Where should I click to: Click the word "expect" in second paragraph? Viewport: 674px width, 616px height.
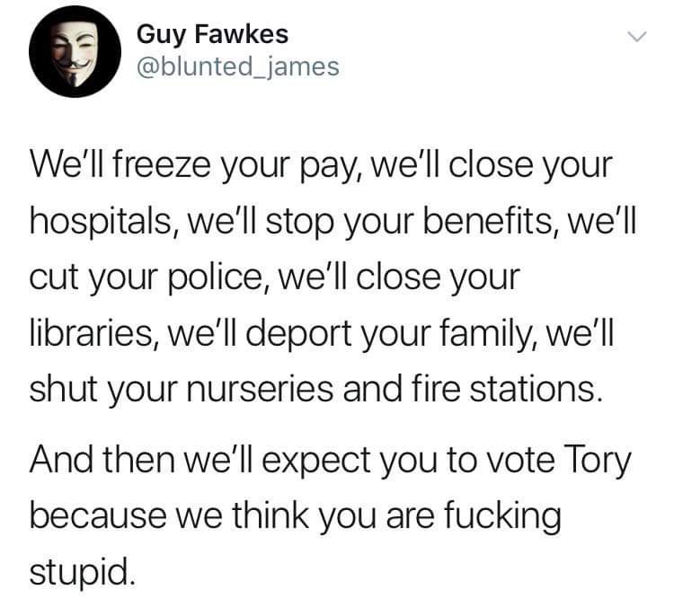[316, 461]
